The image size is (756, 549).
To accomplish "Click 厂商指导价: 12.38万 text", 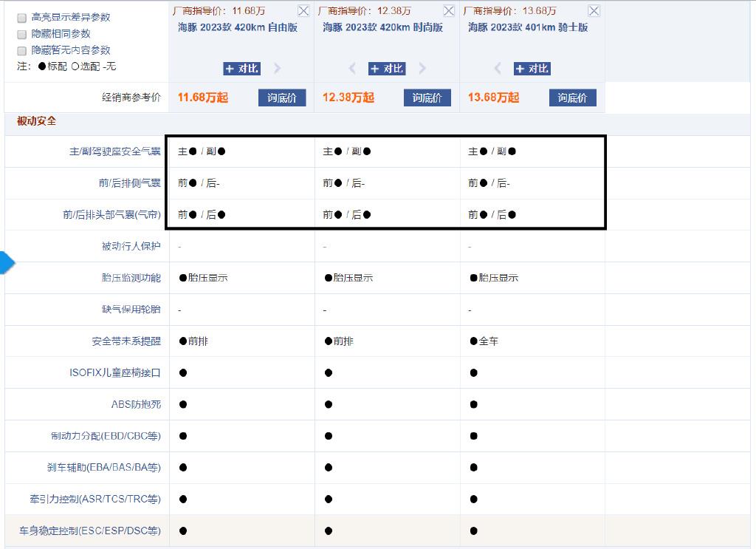I will coord(365,11).
